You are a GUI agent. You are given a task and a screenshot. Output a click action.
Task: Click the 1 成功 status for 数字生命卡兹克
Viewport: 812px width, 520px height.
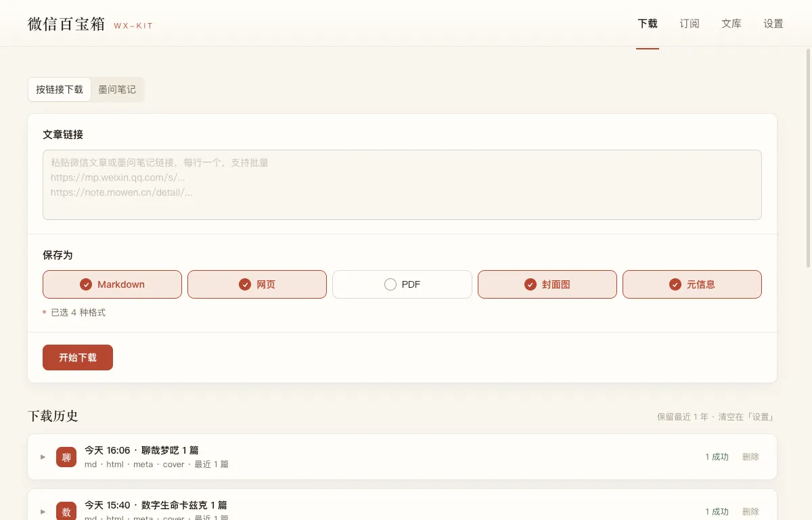click(717, 512)
